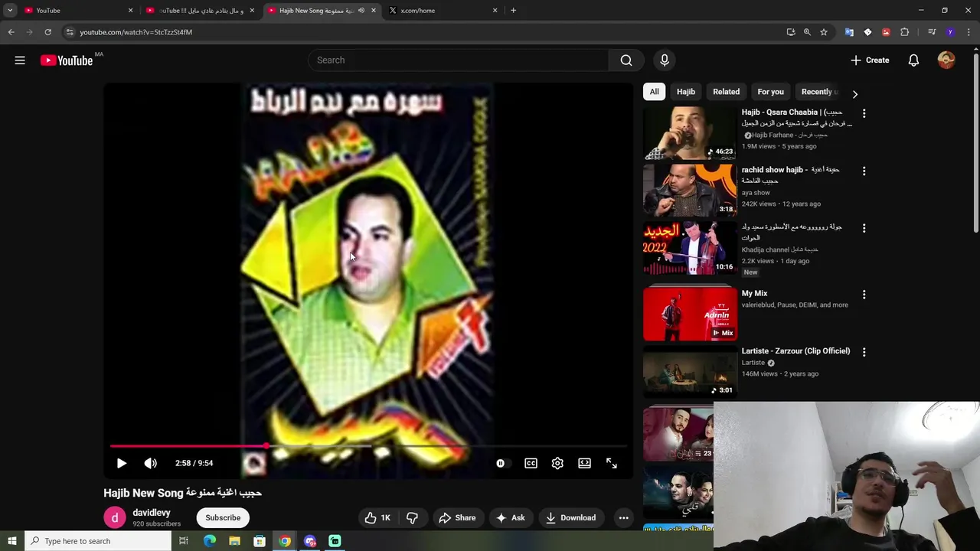Open Microsoft Store from taskbar
The image size is (980, 551).
pos(260,541)
